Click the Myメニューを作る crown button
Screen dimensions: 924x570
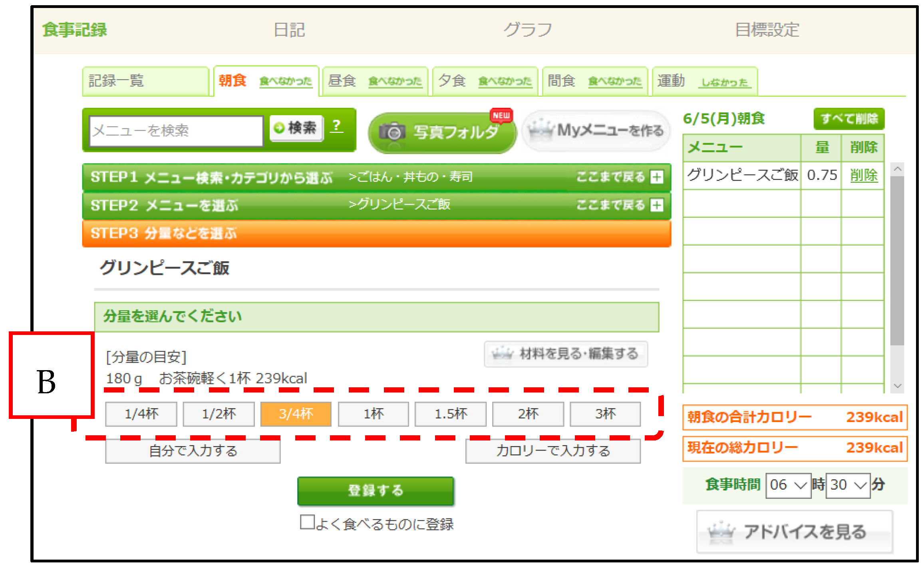tap(596, 131)
